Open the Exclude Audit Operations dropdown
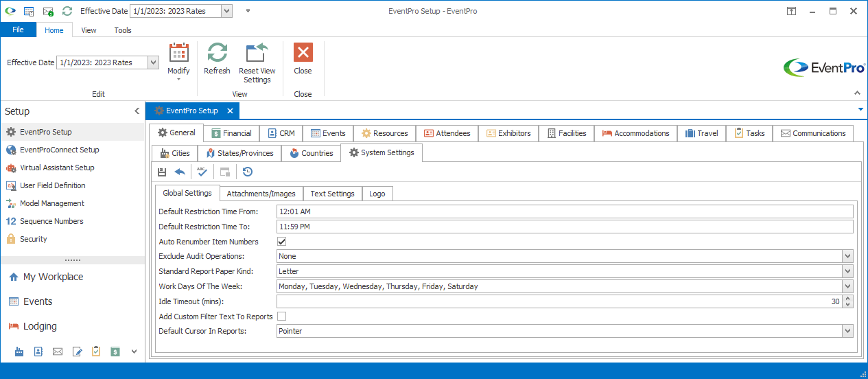868x379 pixels. tap(847, 256)
